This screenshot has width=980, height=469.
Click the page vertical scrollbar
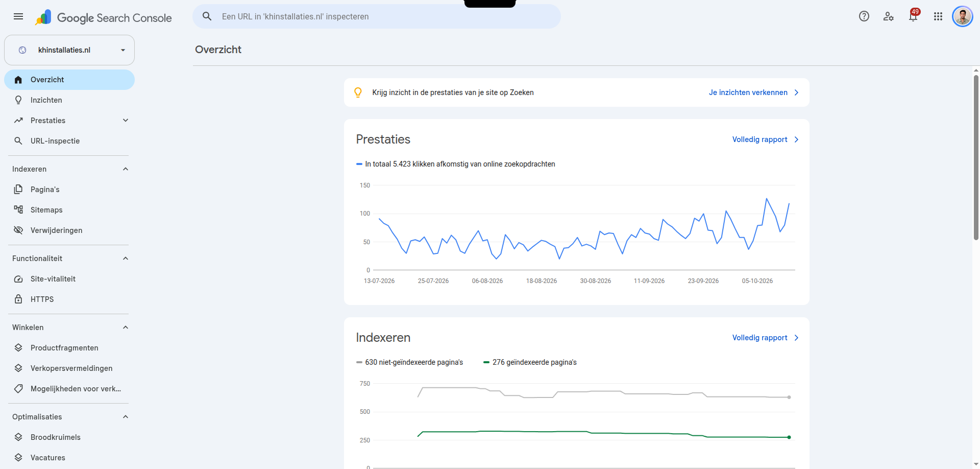click(976, 158)
